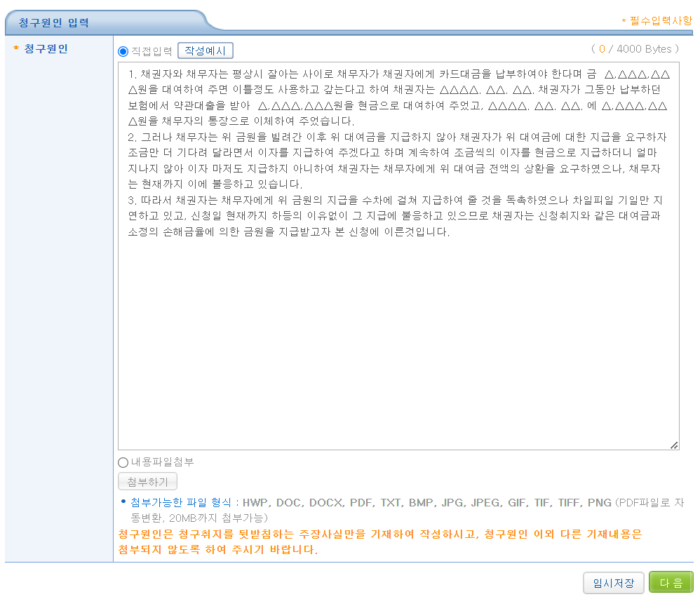Image resolution: width=700 pixels, height=599 pixels.
Task: Click paragraph starting '3. 따라서 채권자는'
Action: (395, 215)
